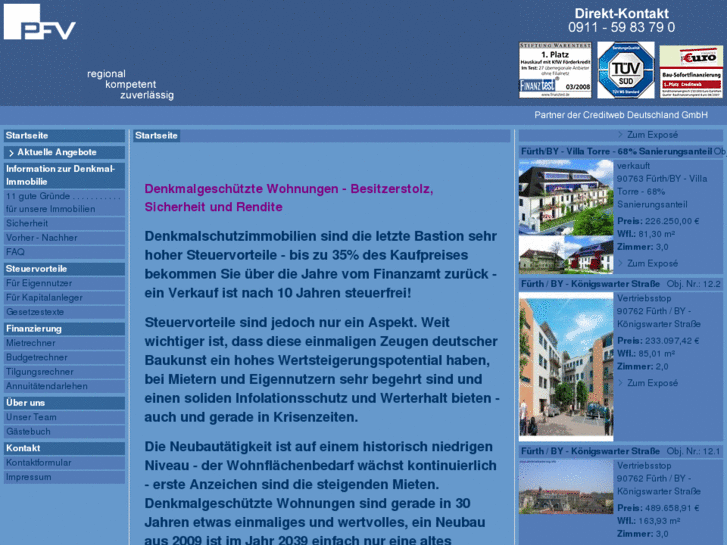Viewport: 727px width, 545px height.
Task: Open the Gästebuch link
Action: click(x=64, y=432)
